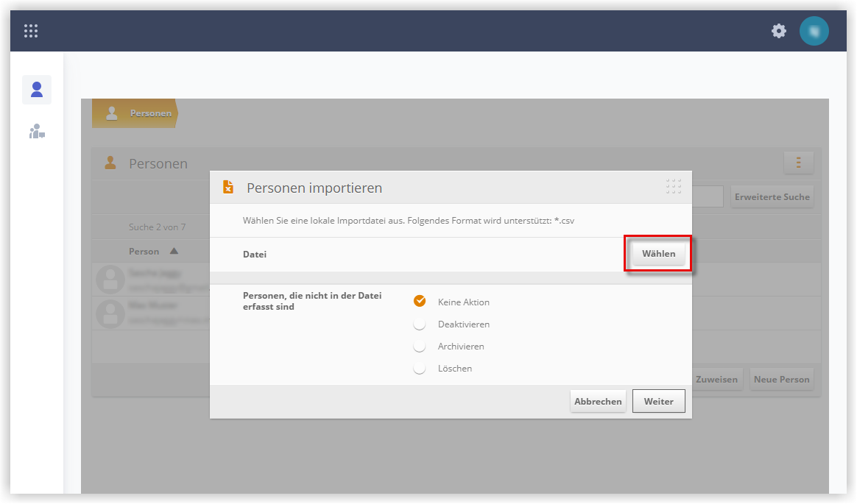Click Wählen to choose a file
857x504 pixels.
pyautogui.click(x=659, y=253)
